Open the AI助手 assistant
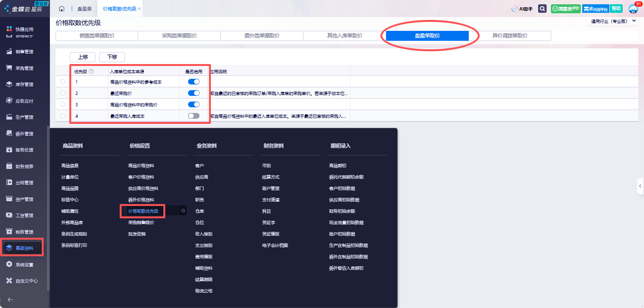This screenshot has width=644, height=308. [522, 9]
